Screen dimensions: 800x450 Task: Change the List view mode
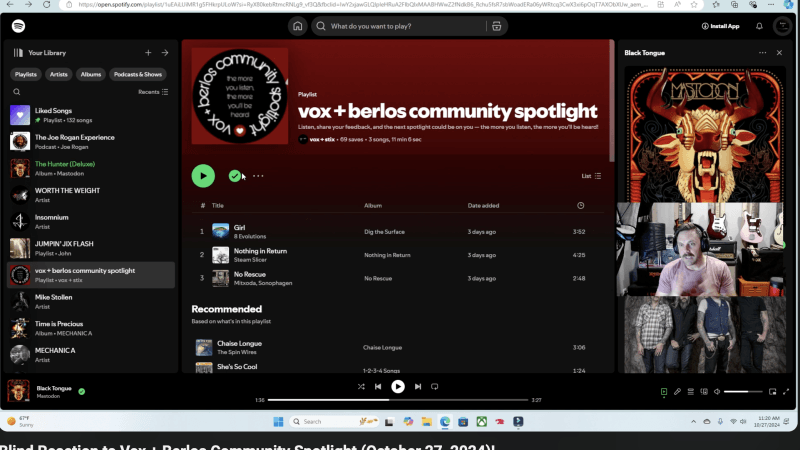(591, 176)
